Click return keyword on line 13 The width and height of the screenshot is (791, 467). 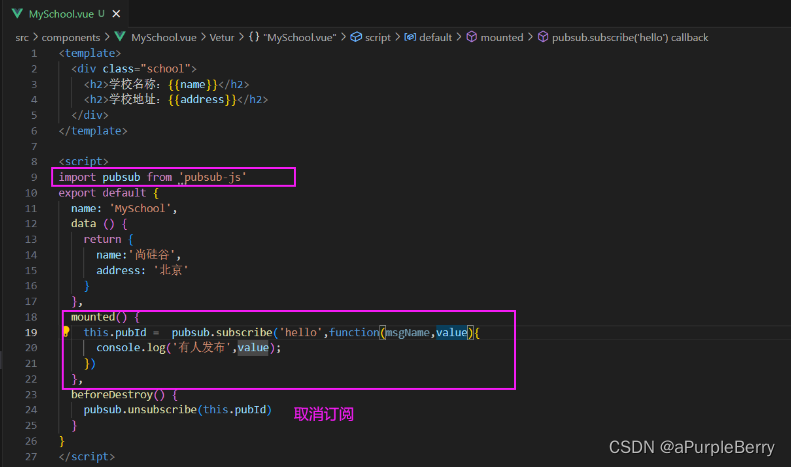tap(102, 239)
